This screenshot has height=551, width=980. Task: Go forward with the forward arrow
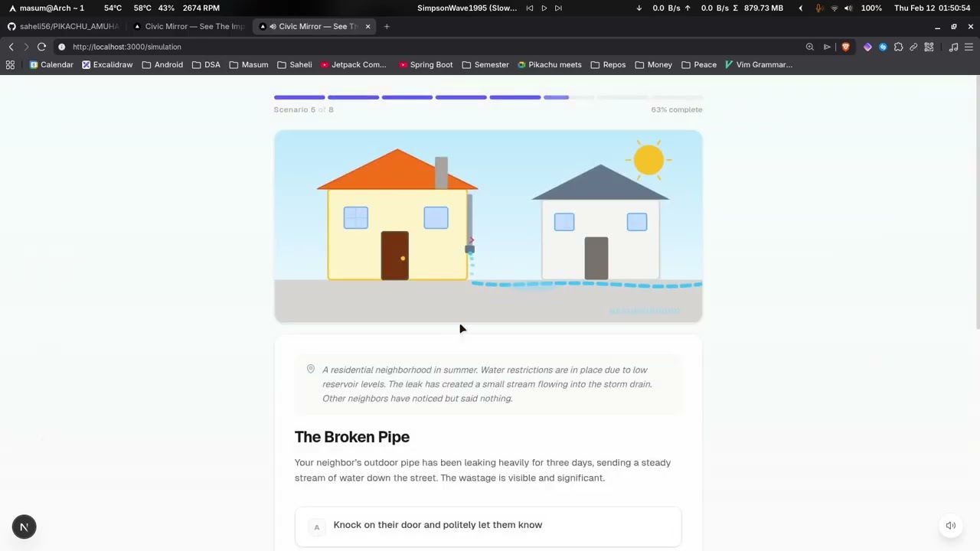(25, 47)
